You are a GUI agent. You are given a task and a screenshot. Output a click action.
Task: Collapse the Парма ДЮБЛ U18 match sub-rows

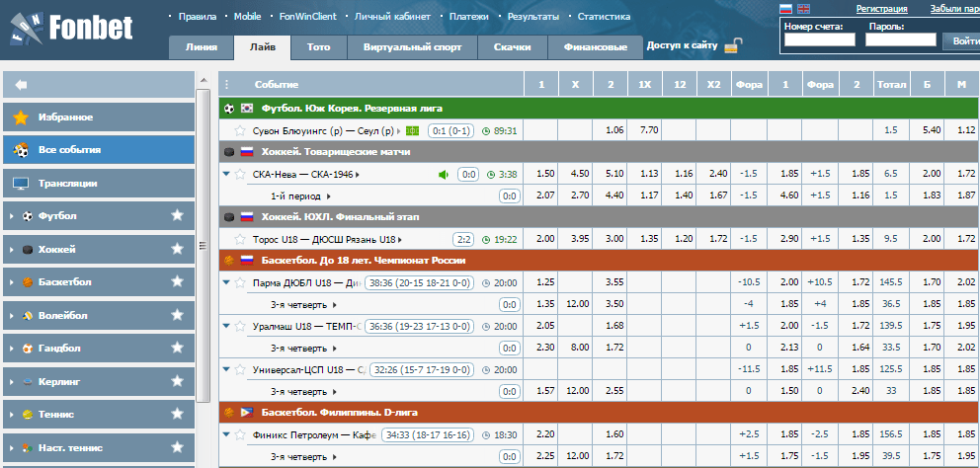coord(226,282)
